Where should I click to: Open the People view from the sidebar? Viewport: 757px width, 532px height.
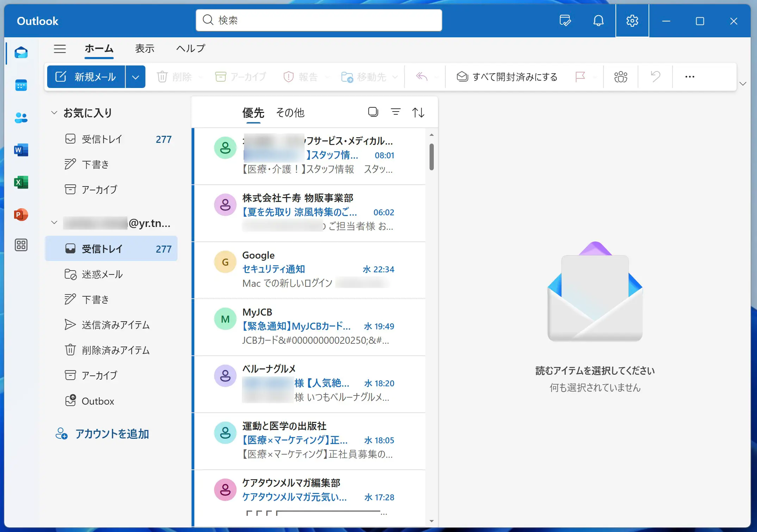21,117
